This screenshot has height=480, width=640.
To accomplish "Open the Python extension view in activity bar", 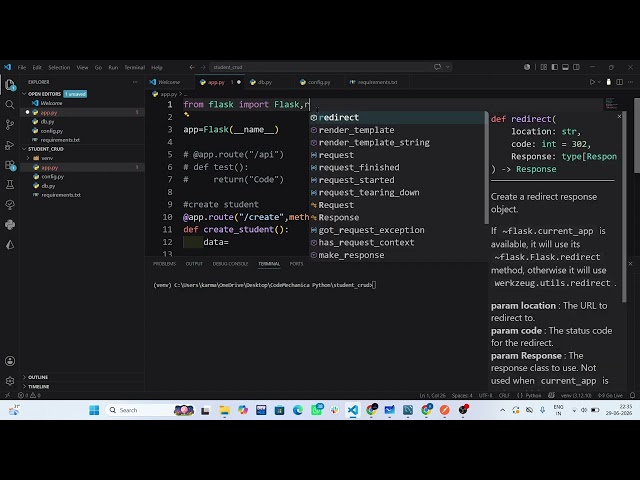I will (10, 224).
